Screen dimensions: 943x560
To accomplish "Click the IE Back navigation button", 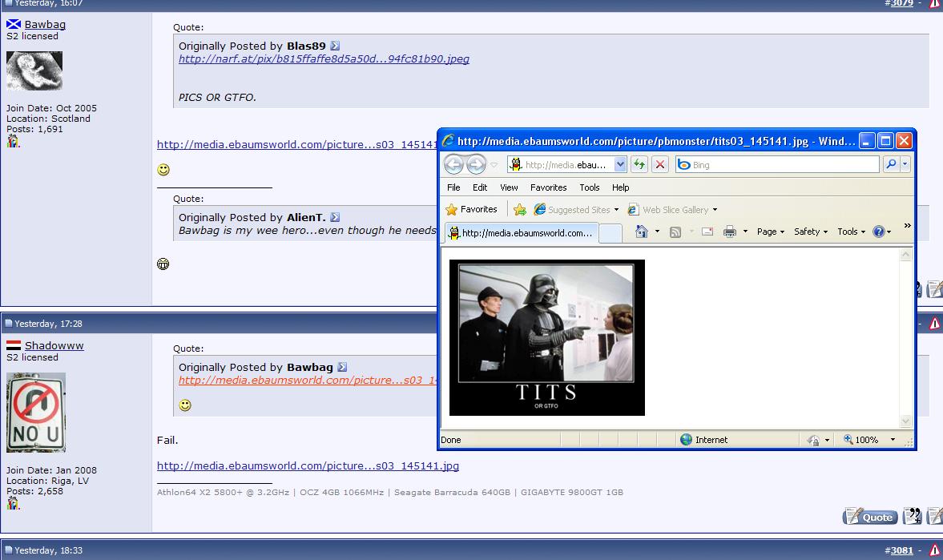I will tap(454, 164).
